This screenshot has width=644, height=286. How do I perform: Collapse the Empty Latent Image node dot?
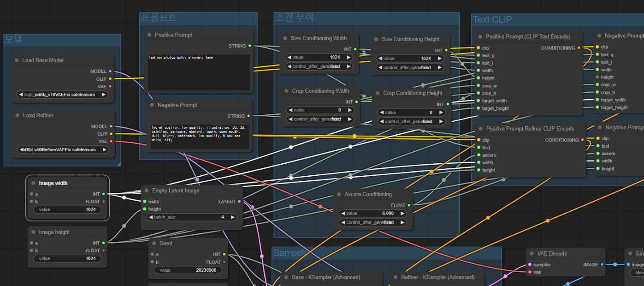pos(147,191)
